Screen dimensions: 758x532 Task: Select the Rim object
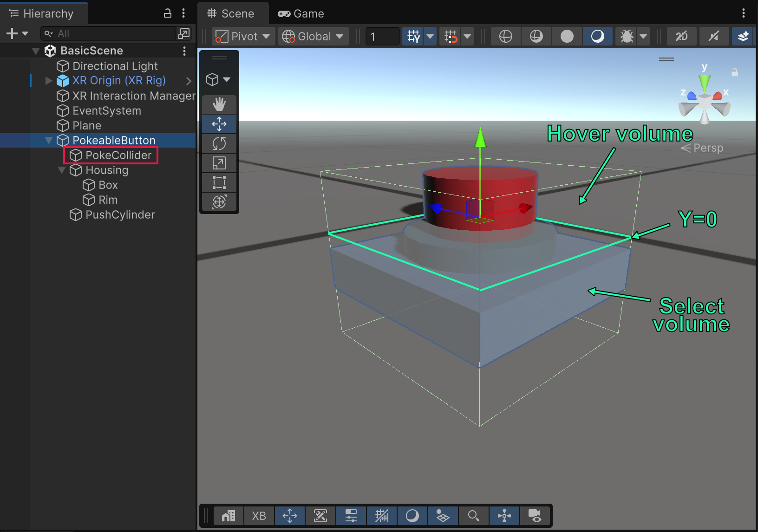click(x=108, y=200)
